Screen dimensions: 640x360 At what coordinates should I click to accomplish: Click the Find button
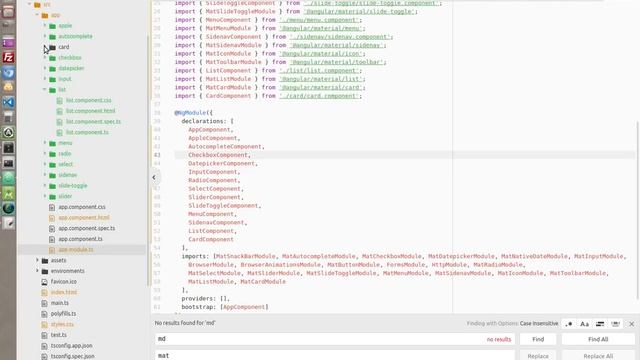point(538,339)
